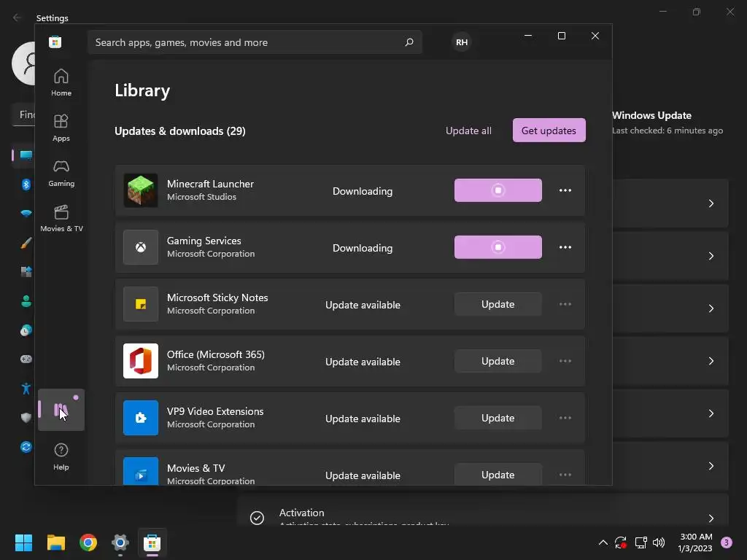Open File Explorer from the taskbar
The width and height of the screenshot is (747, 560).
[x=55, y=542]
